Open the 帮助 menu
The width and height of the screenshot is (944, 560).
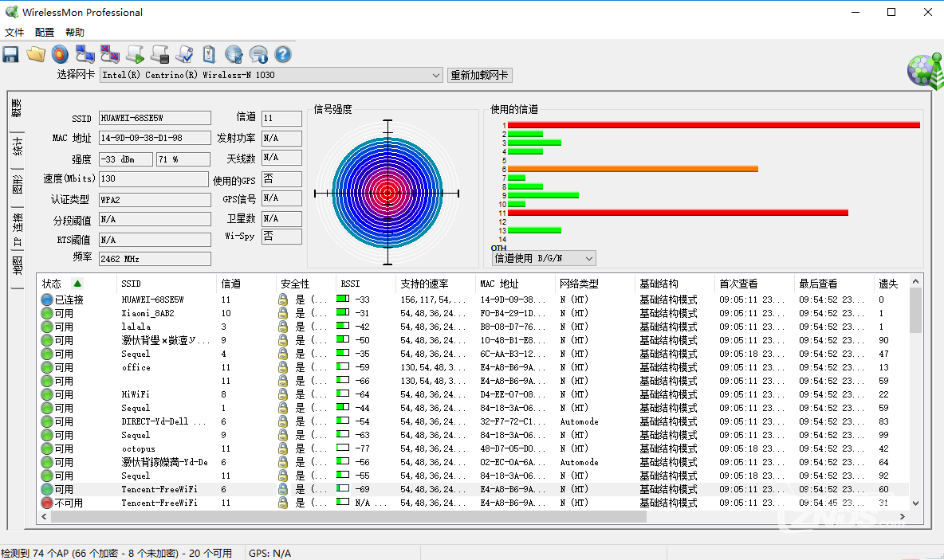click(75, 33)
